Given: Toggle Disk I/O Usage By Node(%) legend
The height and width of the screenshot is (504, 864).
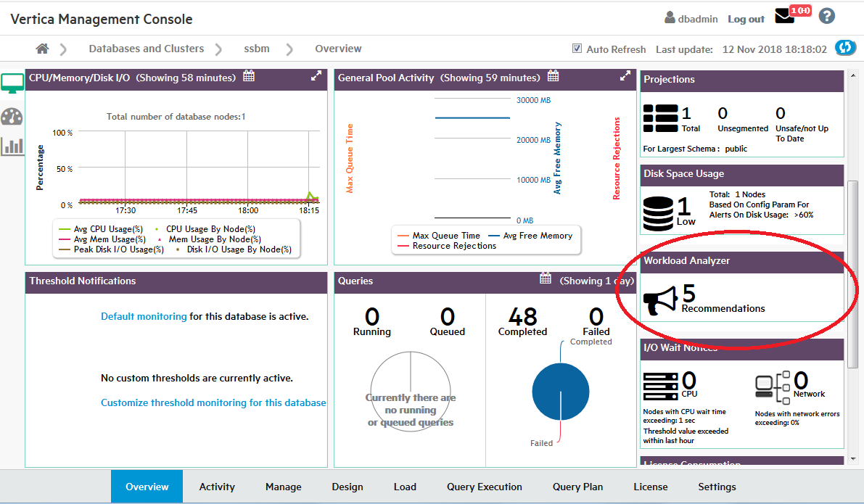Looking at the screenshot, I should tap(233, 249).
